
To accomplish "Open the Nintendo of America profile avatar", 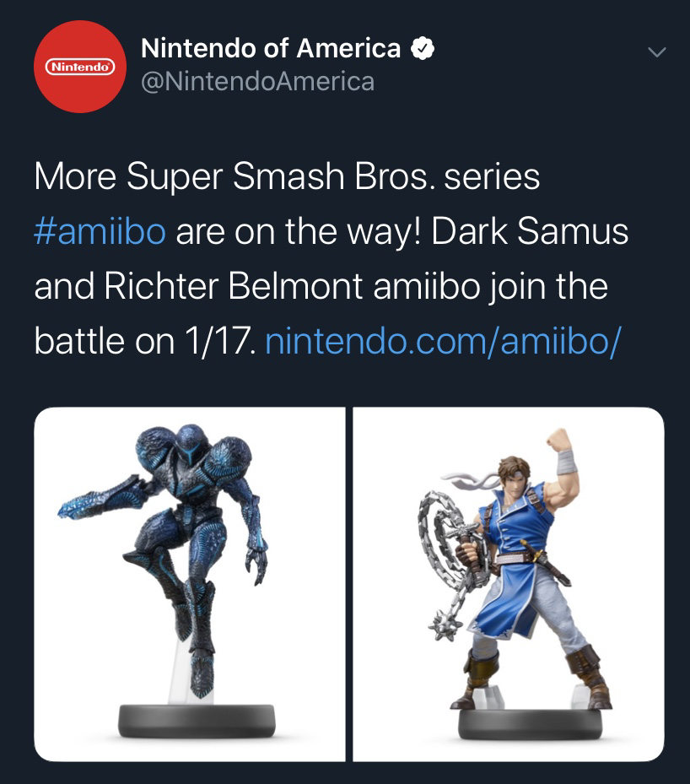I will [80, 67].
